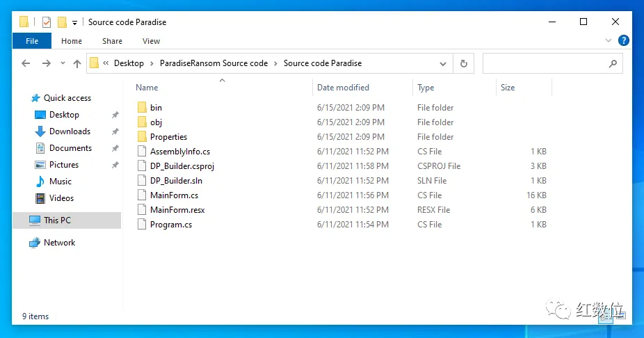644x338 pixels.
Task: Sort by the Date modified column
Action: pyautogui.click(x=343, y=88)
